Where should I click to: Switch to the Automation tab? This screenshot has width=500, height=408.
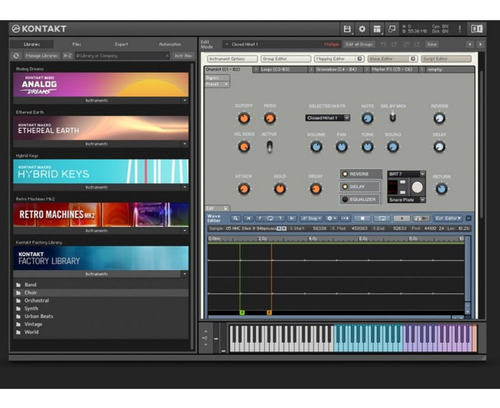pyautogui.click(x=170, y=44)
